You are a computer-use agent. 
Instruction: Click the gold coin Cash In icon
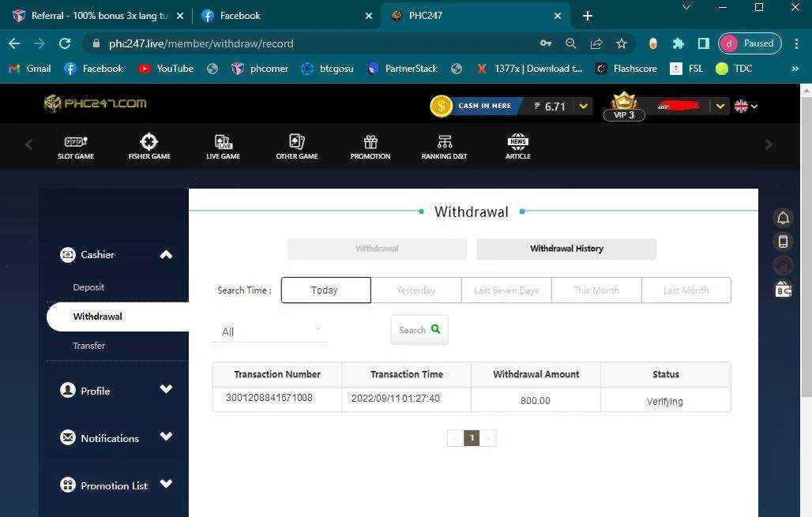click(442, 106)
